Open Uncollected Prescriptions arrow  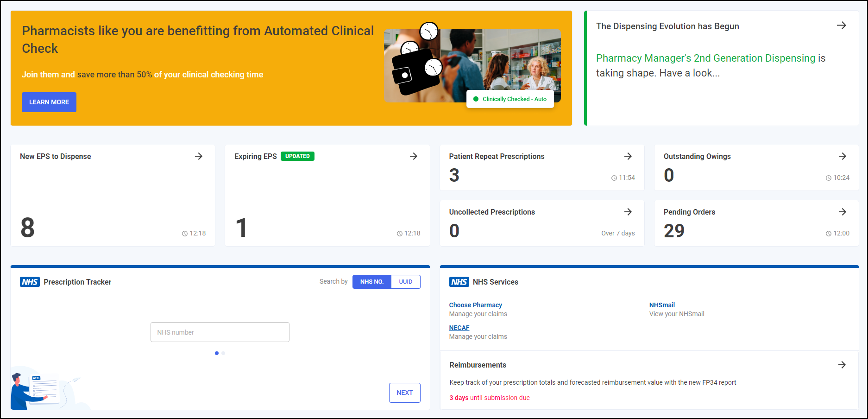(x=628, y=212)
